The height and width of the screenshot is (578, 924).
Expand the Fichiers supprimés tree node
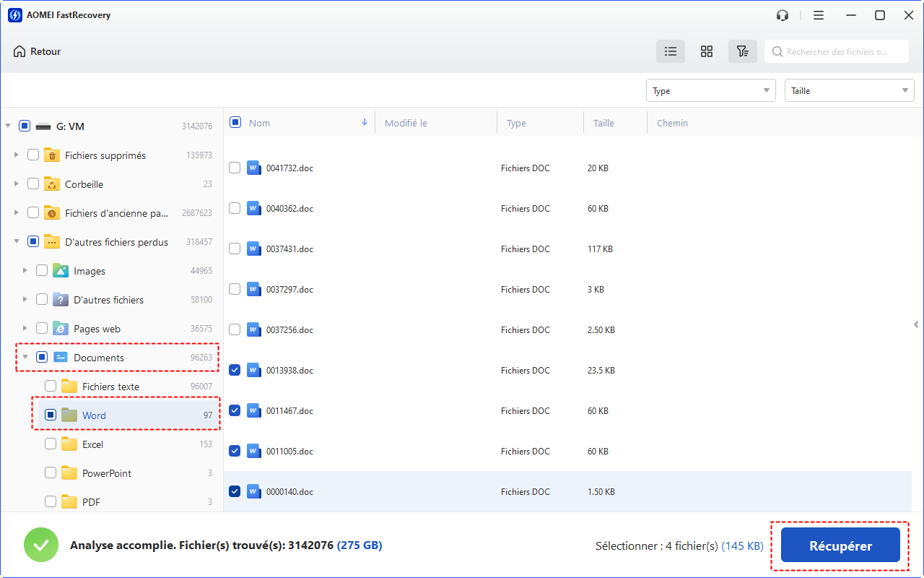(x=16, y=155)
